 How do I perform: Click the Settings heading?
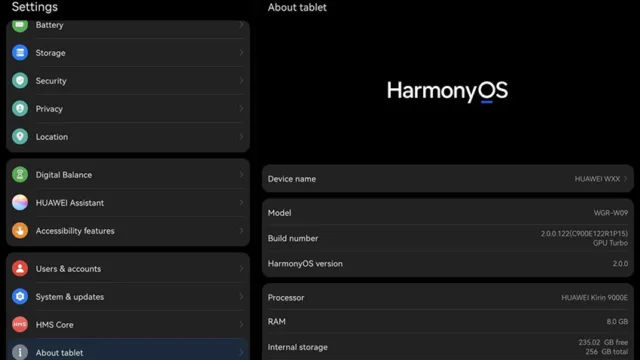[35, 7]
